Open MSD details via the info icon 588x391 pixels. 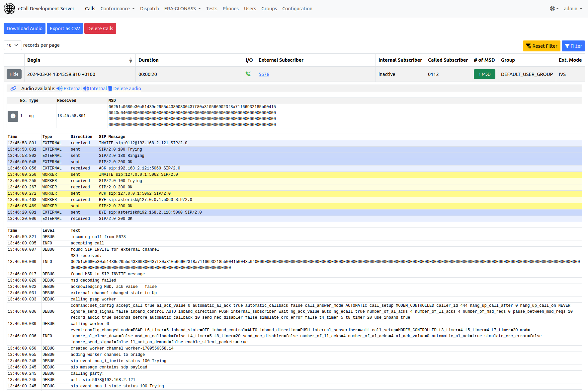(x=13, y=116)
